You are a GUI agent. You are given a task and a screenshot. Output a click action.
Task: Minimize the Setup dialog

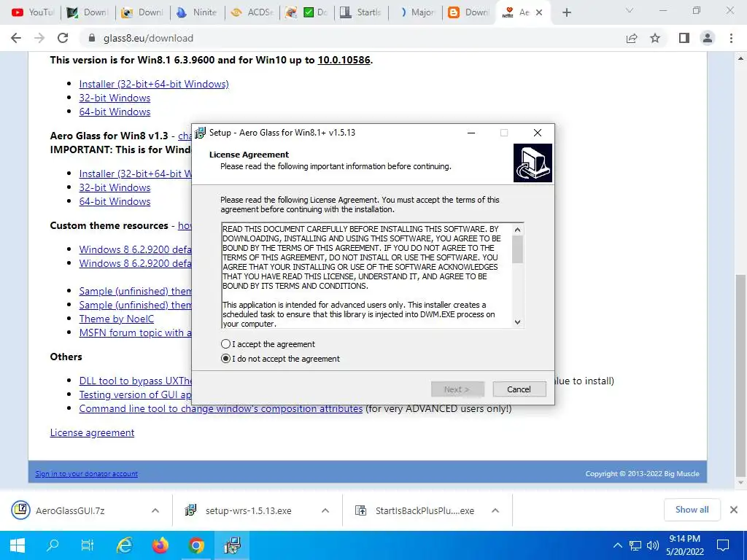point(471,133)
